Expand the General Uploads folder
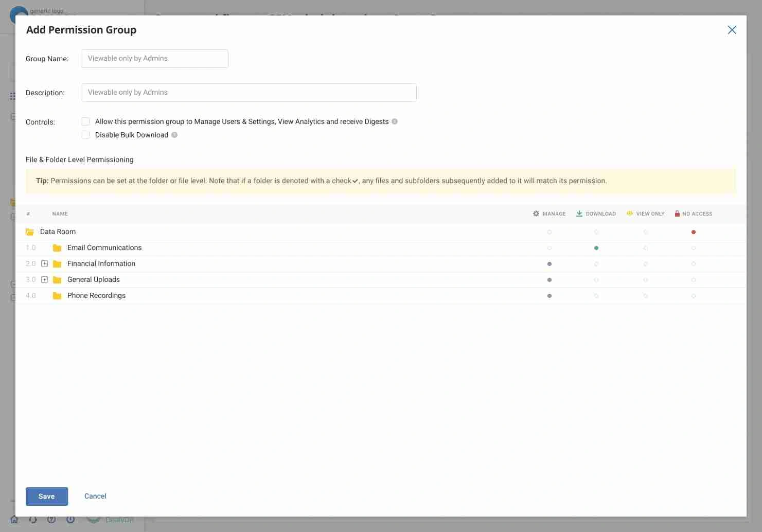762x532 pixels. click(x=45, y=280)
